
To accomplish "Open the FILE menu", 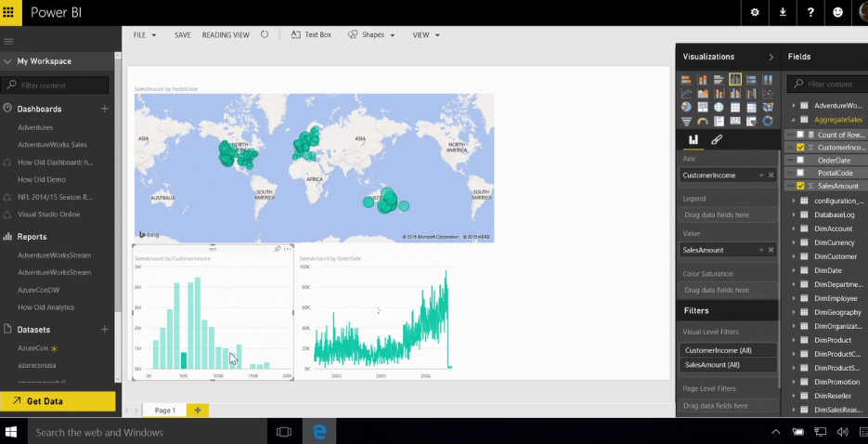I will 144,34.
